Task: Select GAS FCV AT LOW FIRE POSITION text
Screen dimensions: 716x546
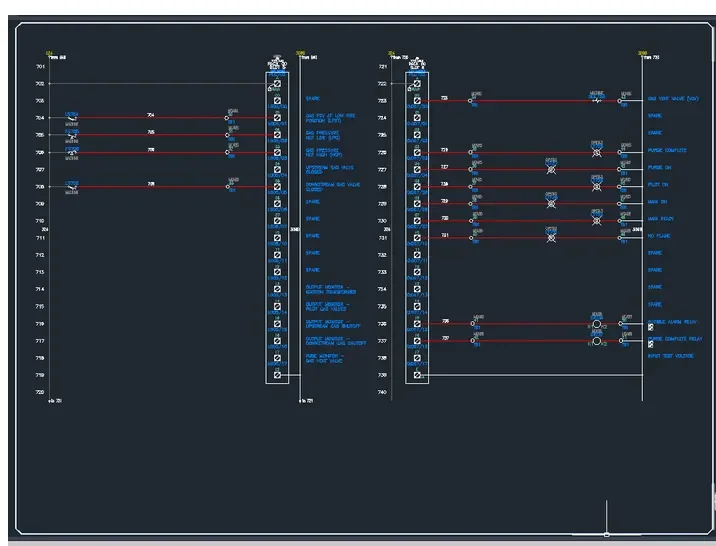Action: click(x=330, y=118)
